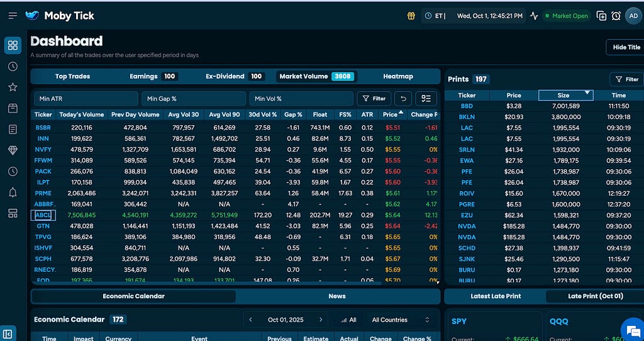Select the Latest Late Print tab
644x341 pixels.
point(496,296)
